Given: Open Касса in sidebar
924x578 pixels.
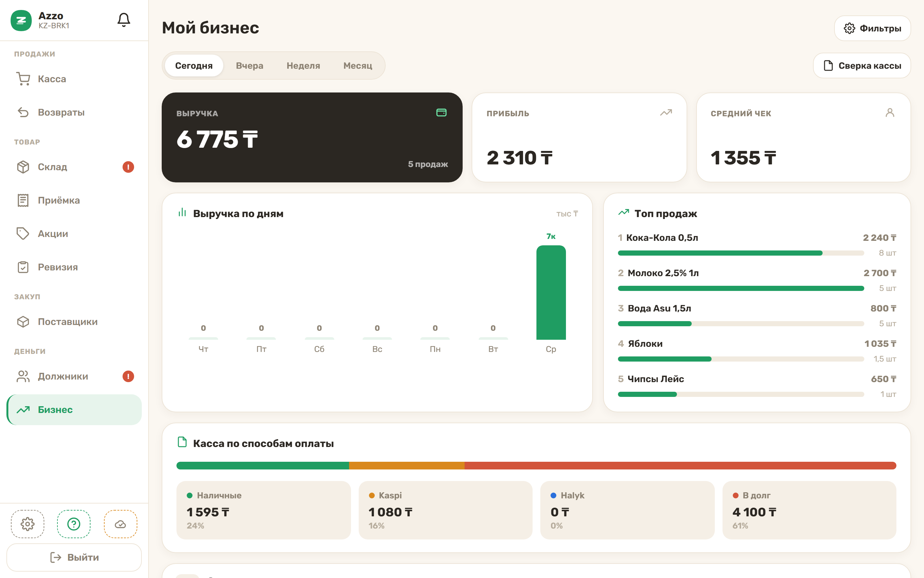Looking at the screenshot, I should click(x=74, y=79).
